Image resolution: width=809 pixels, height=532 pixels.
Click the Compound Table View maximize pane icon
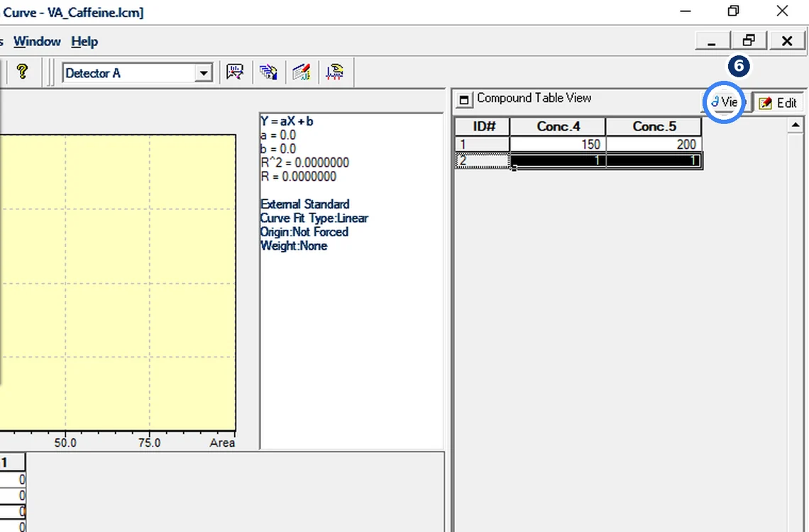pos(464,100)
